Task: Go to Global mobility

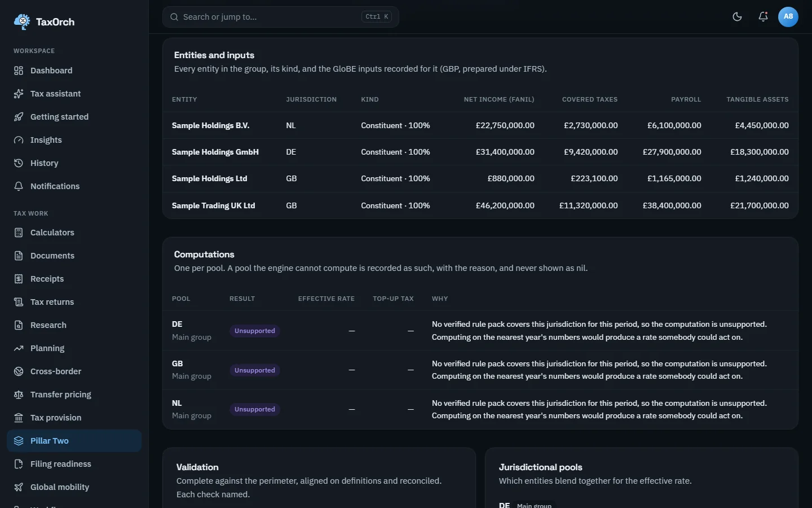Action: pyautogui.click(x=74, y=487)
